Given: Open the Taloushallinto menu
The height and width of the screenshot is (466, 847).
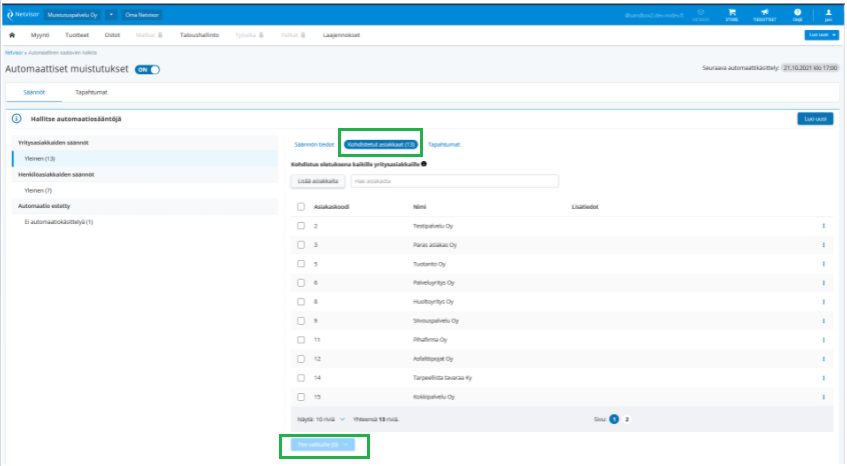Looking at the screenshot, I should pos(199,35).
